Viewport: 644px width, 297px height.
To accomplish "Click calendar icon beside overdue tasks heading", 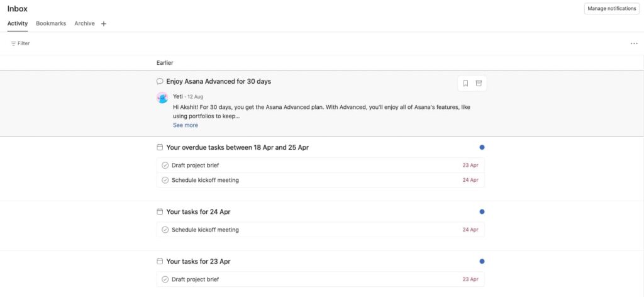I will pyautogui.click(x=160, y=147).
